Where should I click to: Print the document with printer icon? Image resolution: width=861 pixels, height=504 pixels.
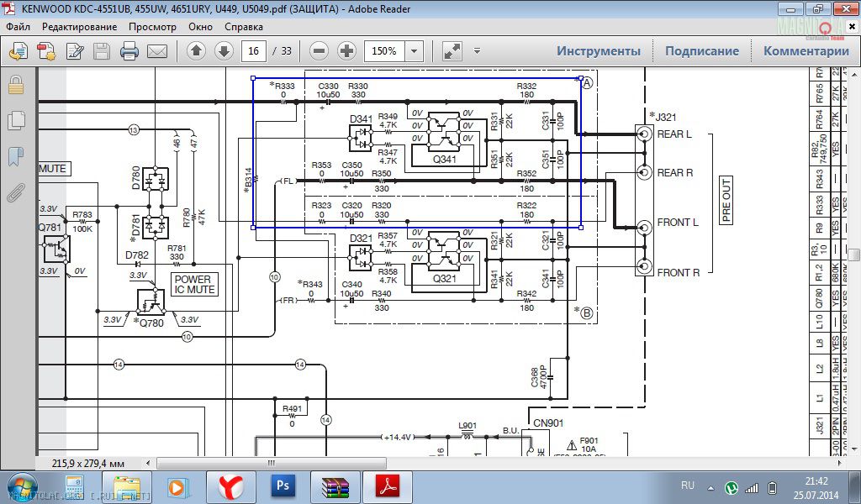click(129, 51)
